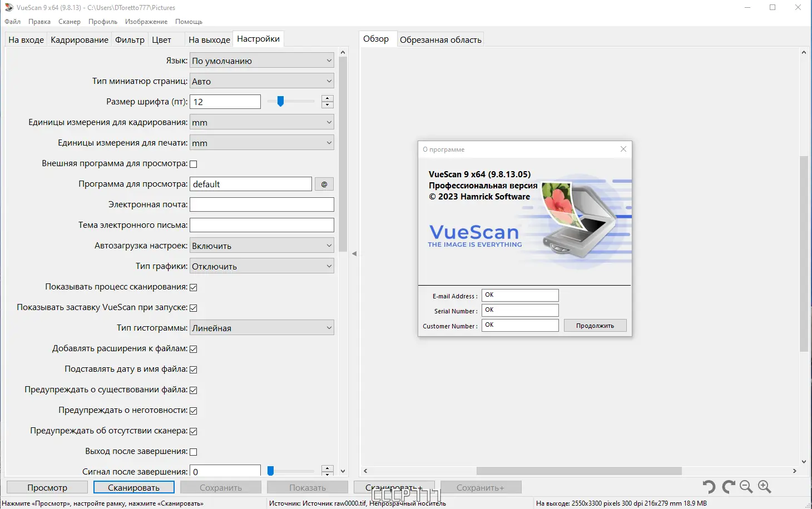Collapse the settings panel with the side arrow
The width and height of the screenshot is (812, 509).
click(x=354, y=253)
